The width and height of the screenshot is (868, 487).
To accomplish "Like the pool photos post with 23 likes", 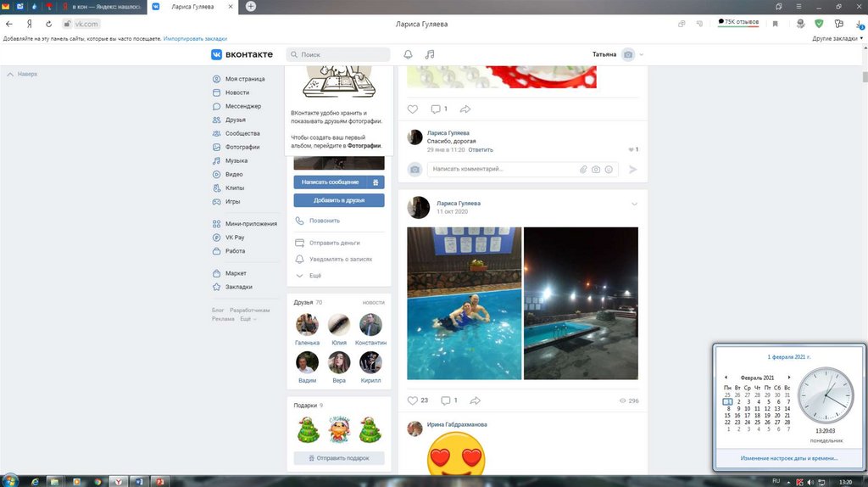I will [x=413, y=400].
